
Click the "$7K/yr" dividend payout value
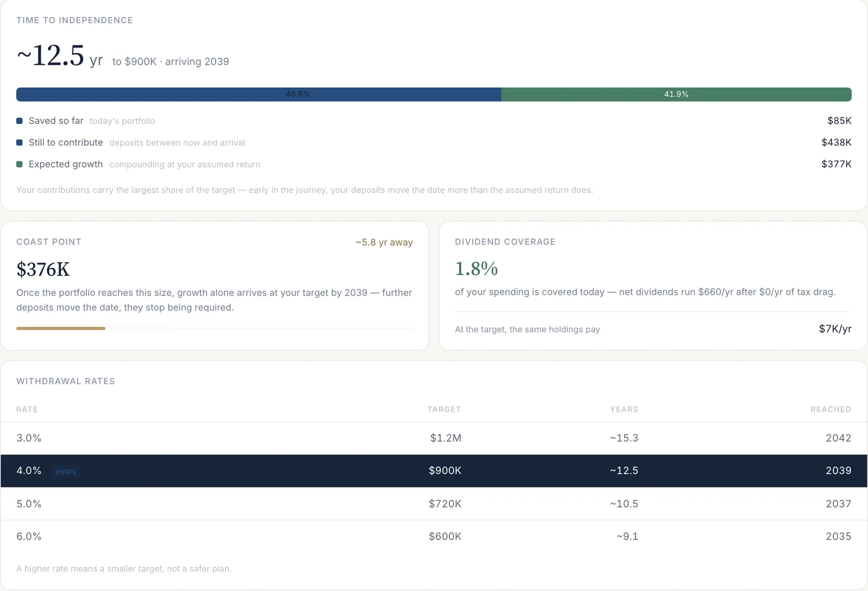pos(835,329)
